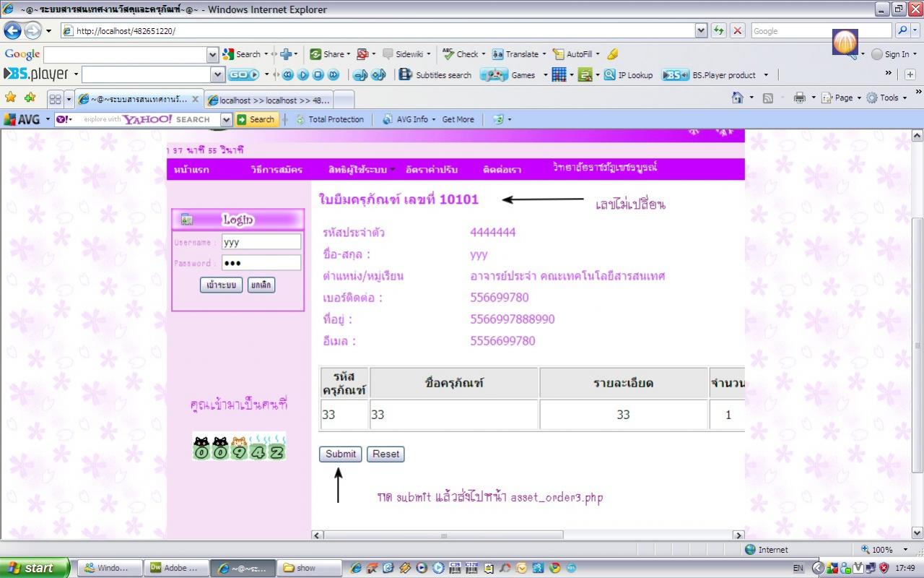The image size is (924, 578).
Task: Open Sidewiki from the Google toolbar
Action: (406, 54)
